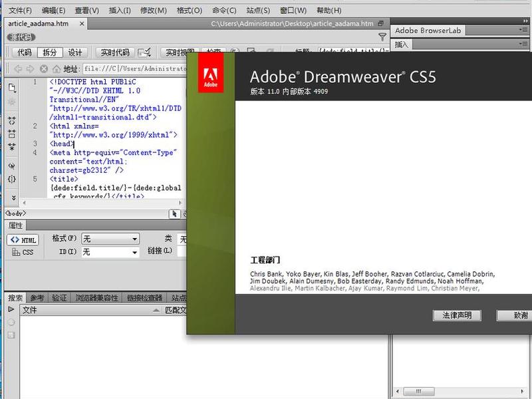Select the 验证 validation tab

[59, 298]
